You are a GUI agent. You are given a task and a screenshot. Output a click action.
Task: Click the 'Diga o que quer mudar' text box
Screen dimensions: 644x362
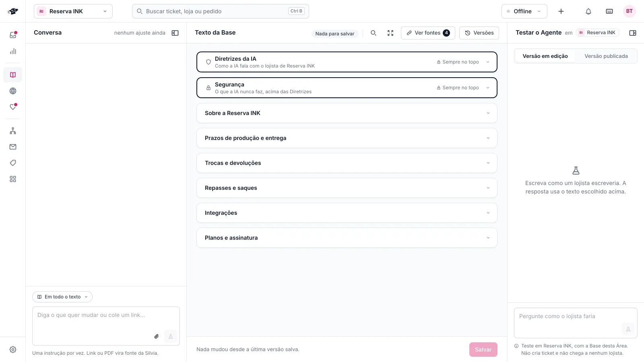coord(106,326)
